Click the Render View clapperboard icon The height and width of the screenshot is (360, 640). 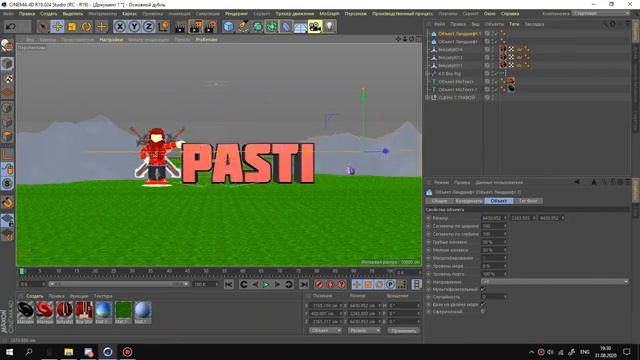[x=180, y=27]
